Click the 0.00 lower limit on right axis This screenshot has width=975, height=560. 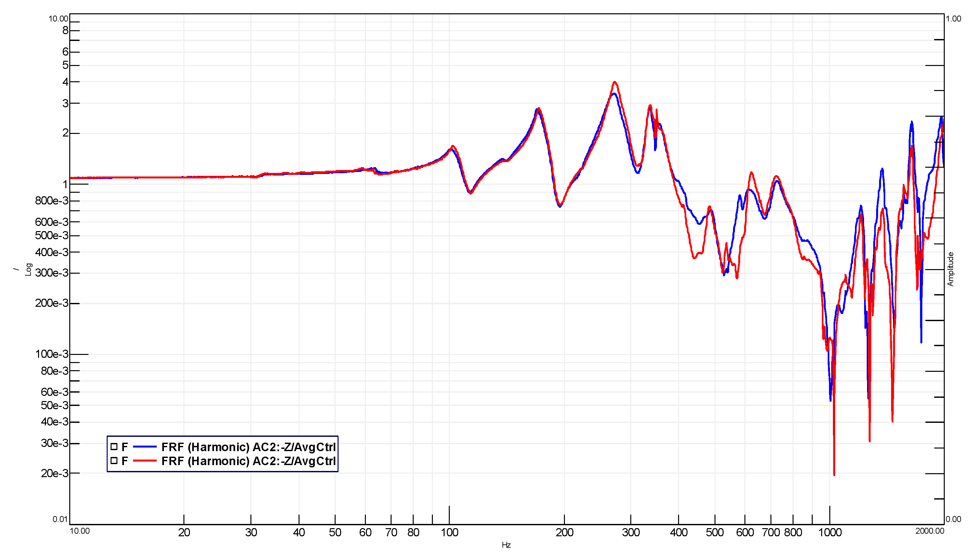pyautogui.click(x=954, y=519)
